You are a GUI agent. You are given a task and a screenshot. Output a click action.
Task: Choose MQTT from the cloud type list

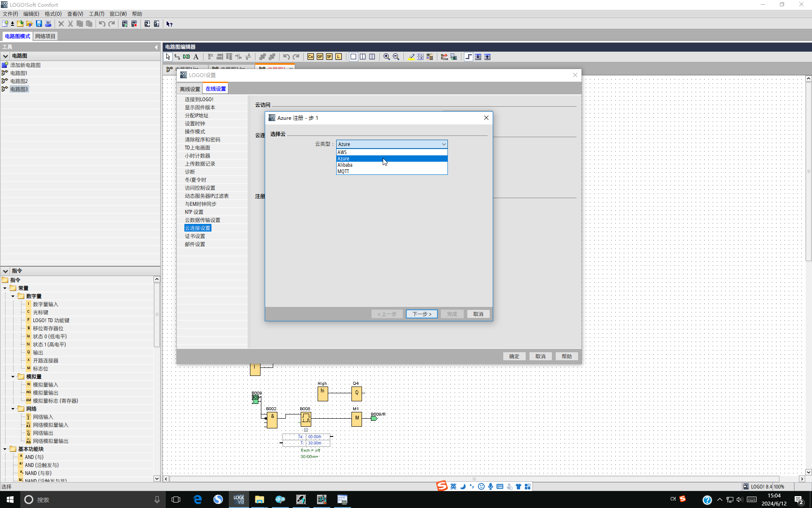(392, 171)
